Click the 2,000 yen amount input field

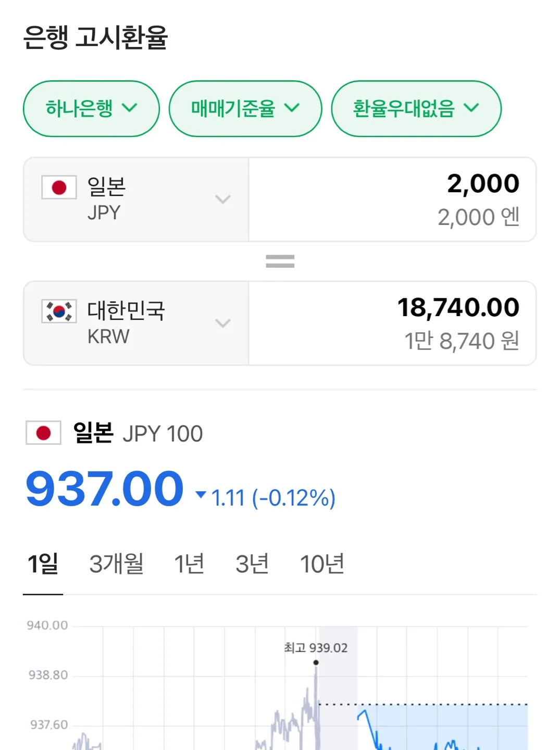[392, 199]
